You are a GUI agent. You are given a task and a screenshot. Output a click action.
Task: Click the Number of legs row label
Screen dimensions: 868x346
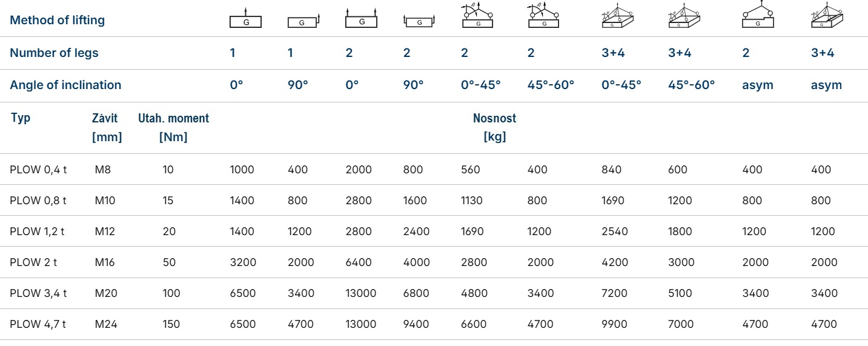coord(54,53)
